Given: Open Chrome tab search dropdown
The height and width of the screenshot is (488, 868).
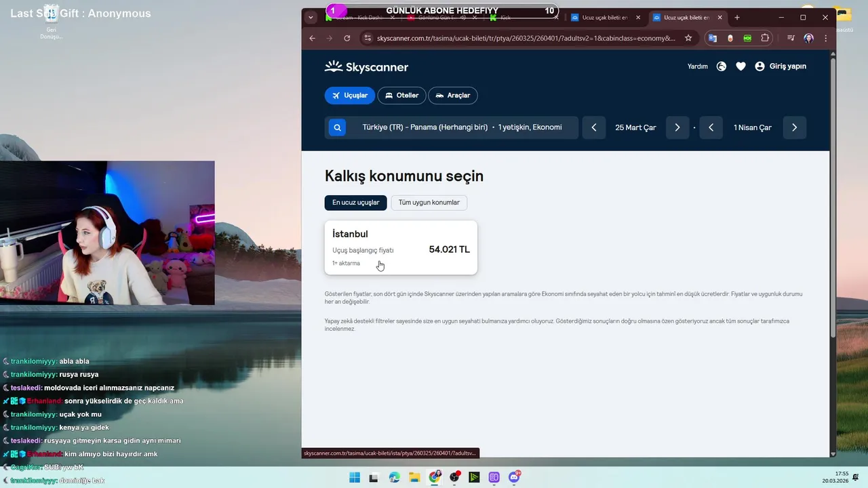Looking at the screenshot, I should tap(311, 18).
